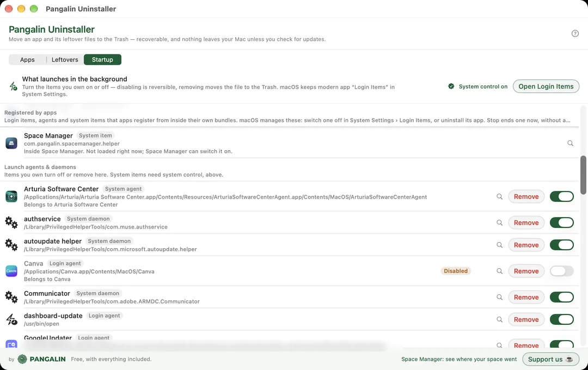Viewport: 588px width, 370px height.
Task: Click the com.microsoft.autoupdate.helper path
Action: coord(110,249)
